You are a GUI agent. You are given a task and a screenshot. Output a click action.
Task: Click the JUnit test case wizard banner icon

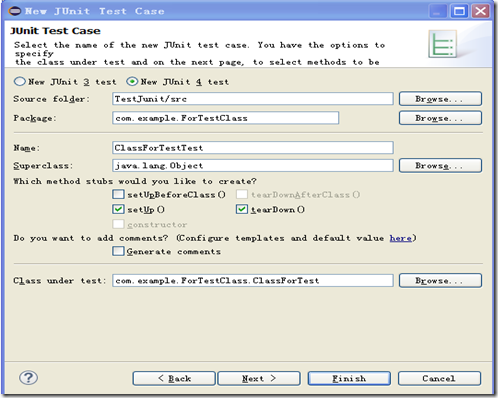click(442, 44)
